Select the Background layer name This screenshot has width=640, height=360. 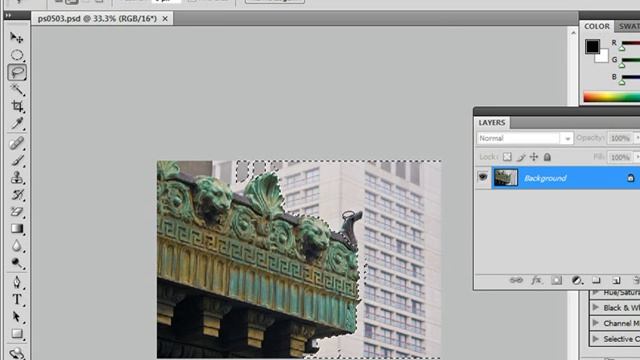click(x=545, y=178)
